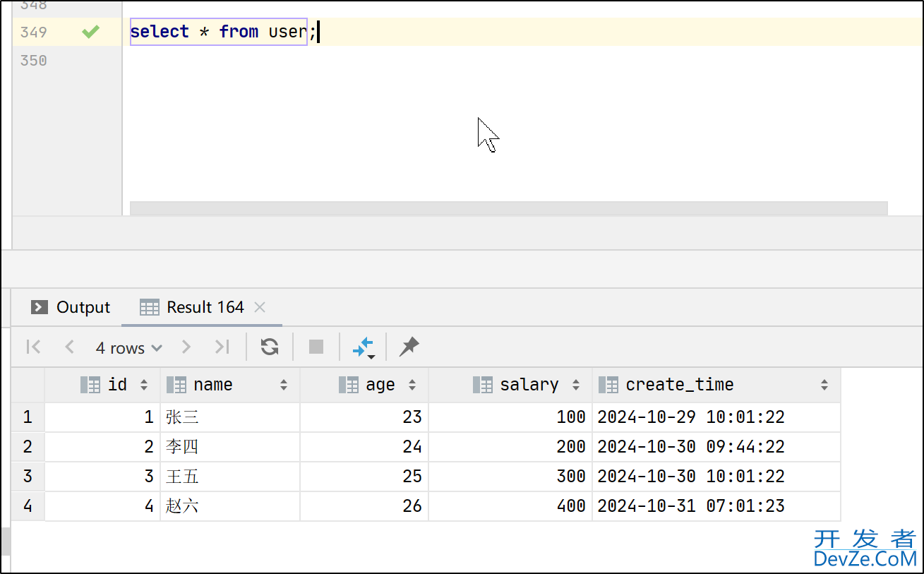Viewport: 924px width, 574px height.
Task: Go to first page of results
Action: click(x=33, y=347)
